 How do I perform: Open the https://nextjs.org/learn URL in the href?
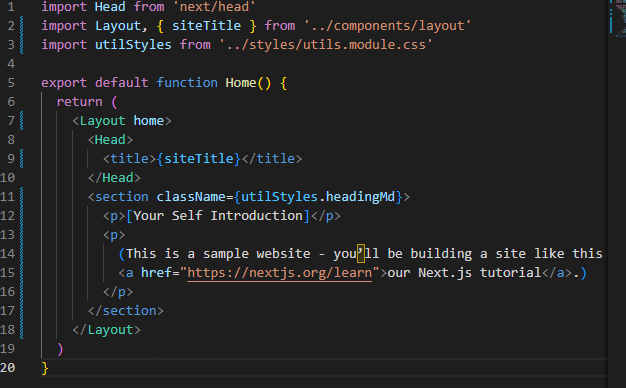click(279, 273)
